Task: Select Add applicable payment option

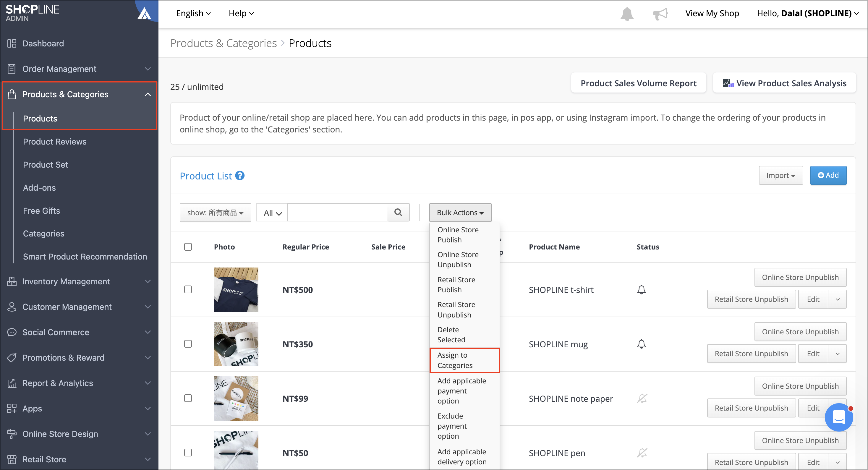Action: pos(465,391)
